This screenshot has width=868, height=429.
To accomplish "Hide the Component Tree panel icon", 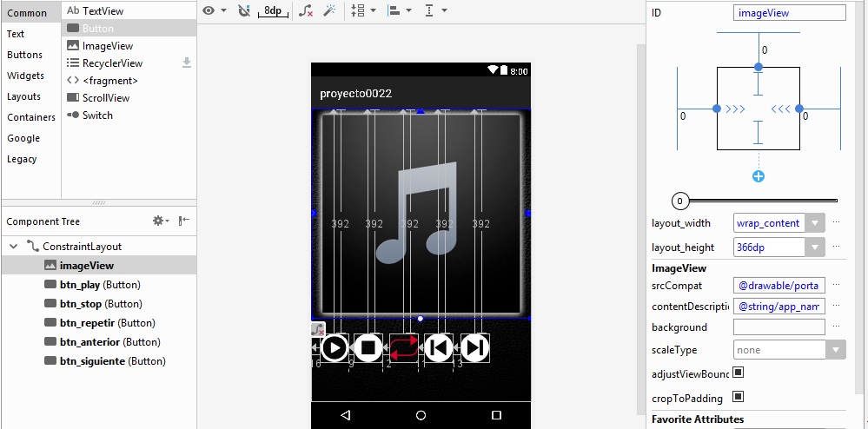I will pyautogui.click(x=184, y=221).
